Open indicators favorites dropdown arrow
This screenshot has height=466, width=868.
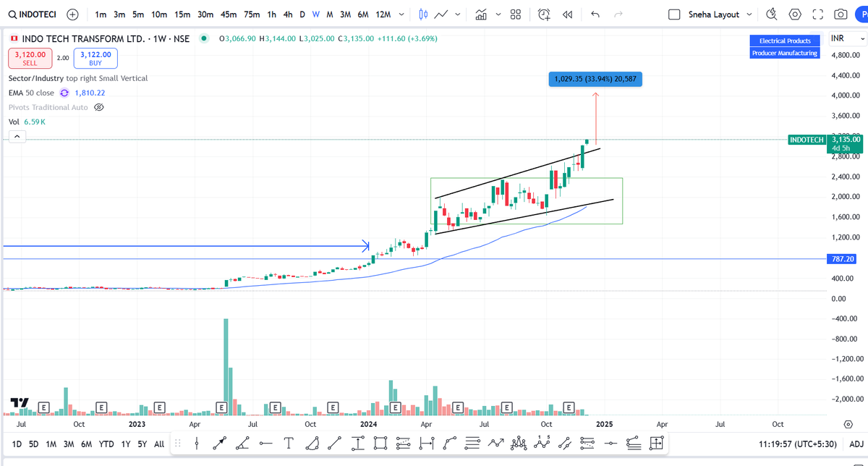click(498, 14)
